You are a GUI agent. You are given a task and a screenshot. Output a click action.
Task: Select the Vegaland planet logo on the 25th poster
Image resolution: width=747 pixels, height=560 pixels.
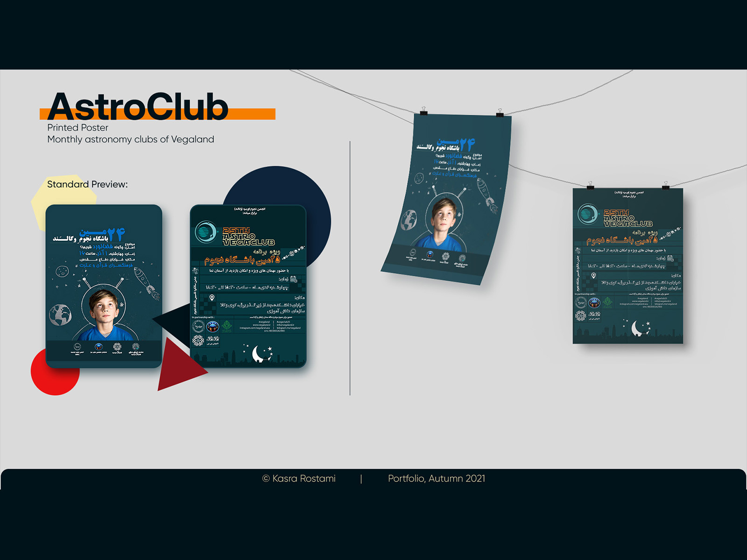pyautogui.click(x=205, y=232)
